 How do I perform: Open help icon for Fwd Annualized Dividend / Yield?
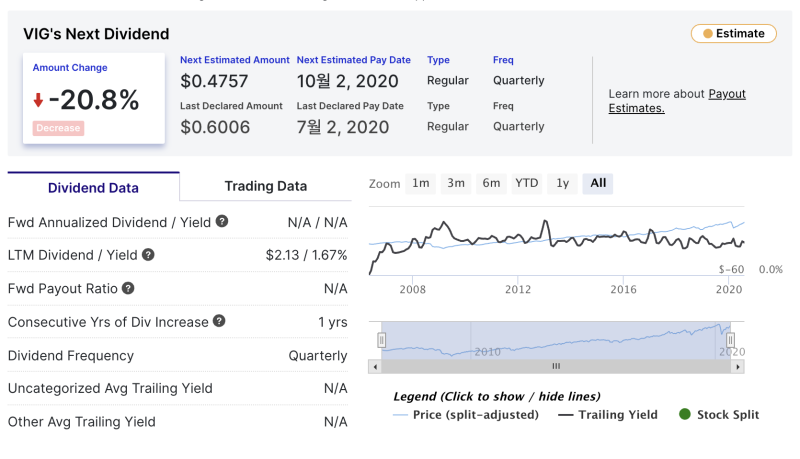pyautogui.click(x=221, y=221)
